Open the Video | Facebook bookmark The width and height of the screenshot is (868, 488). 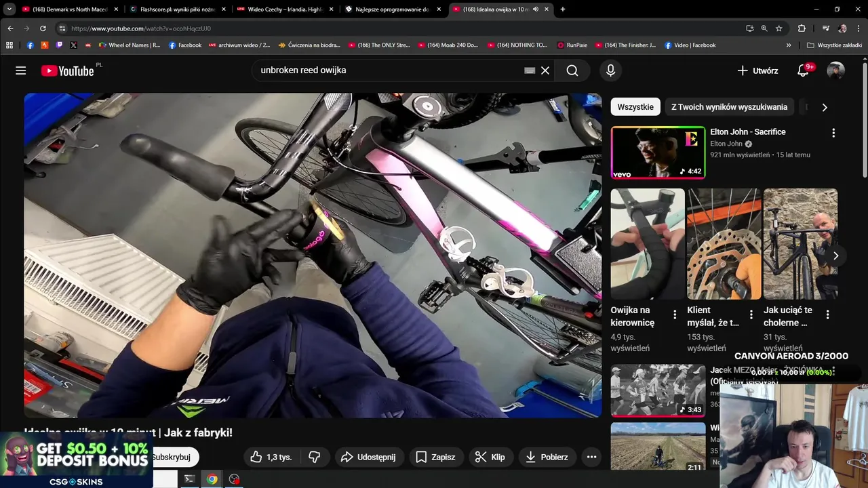tap(690, 45)
